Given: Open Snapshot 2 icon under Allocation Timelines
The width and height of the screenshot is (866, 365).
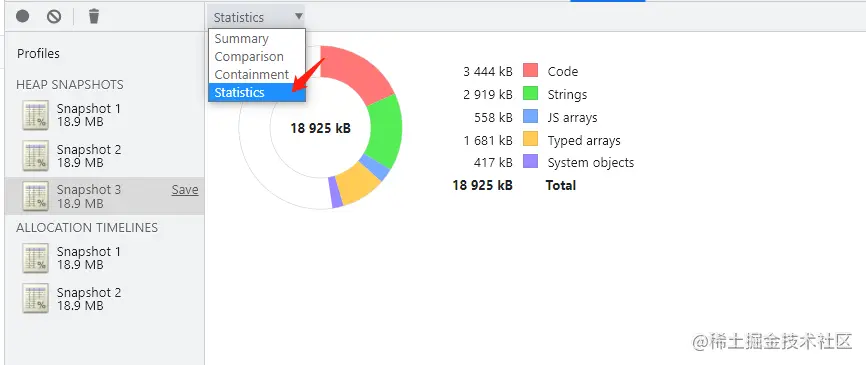Looking at the screenshot, I should click(35, 299).
